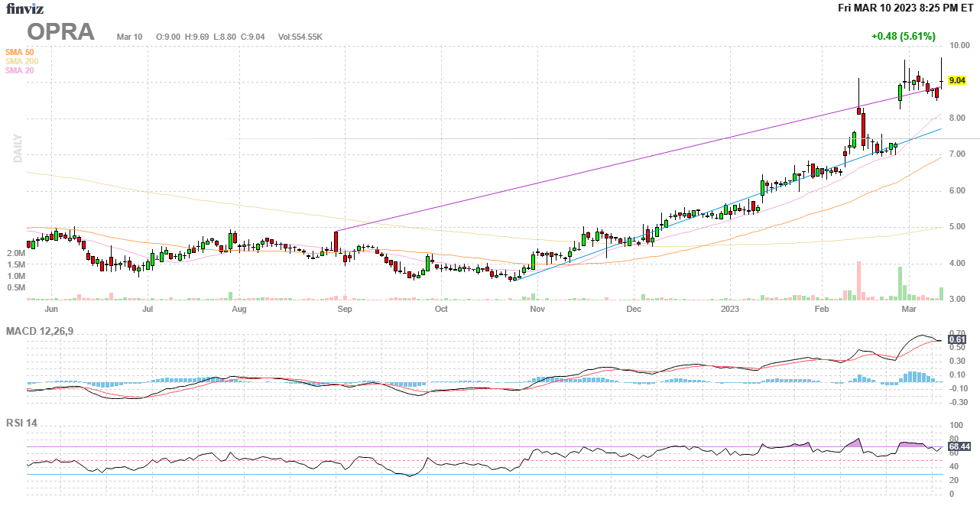Select the yellow 9.04 current price tag
The image size is (980, 506).
click(956, 80)
